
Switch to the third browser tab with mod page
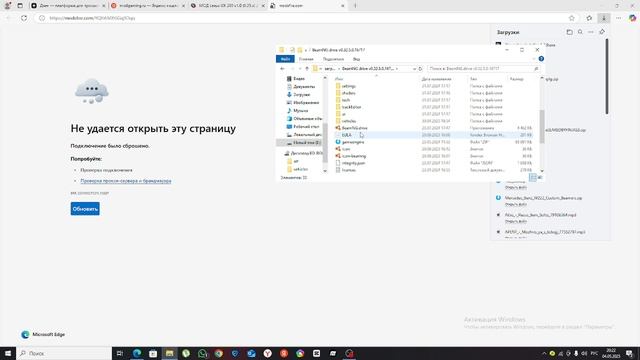click(227, 6)
